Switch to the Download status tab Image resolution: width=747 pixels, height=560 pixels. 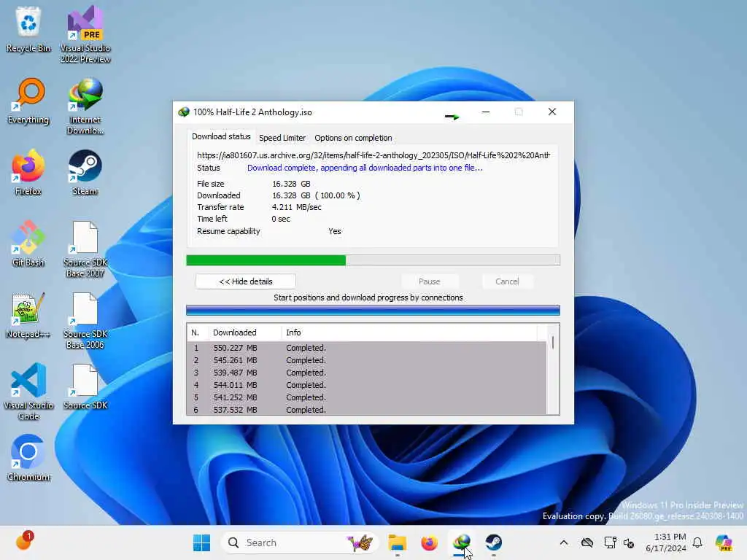(221, 136)
